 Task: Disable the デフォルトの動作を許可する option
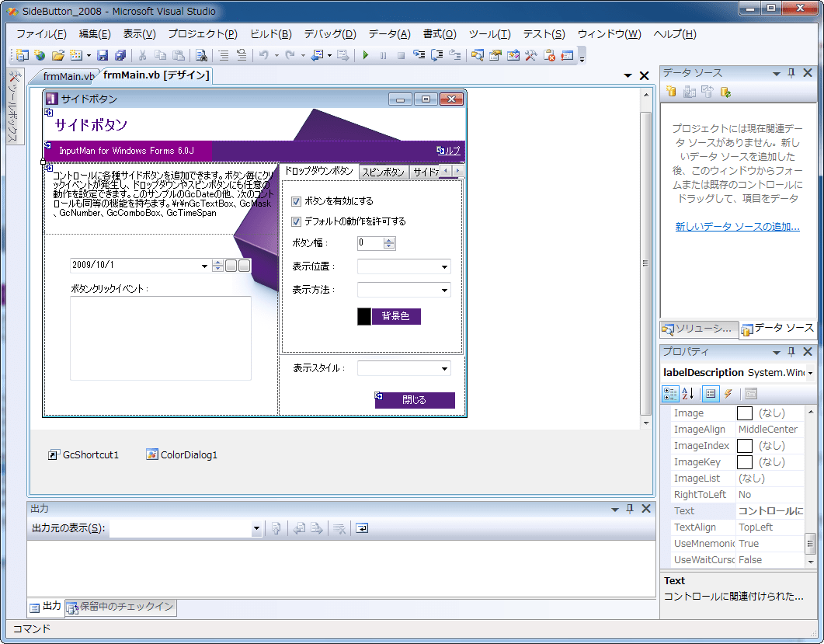coord(296,221)
